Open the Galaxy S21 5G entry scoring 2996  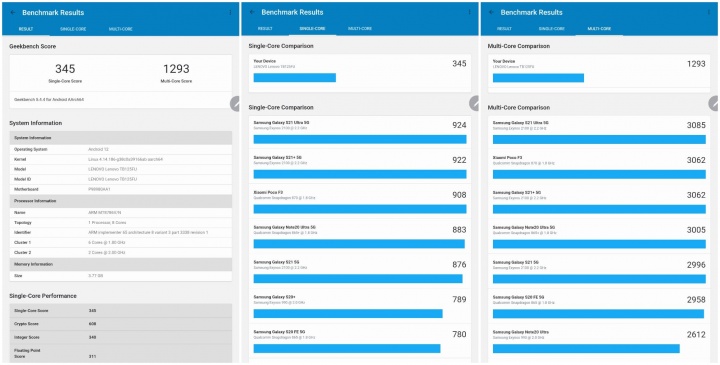click(599, 271)
